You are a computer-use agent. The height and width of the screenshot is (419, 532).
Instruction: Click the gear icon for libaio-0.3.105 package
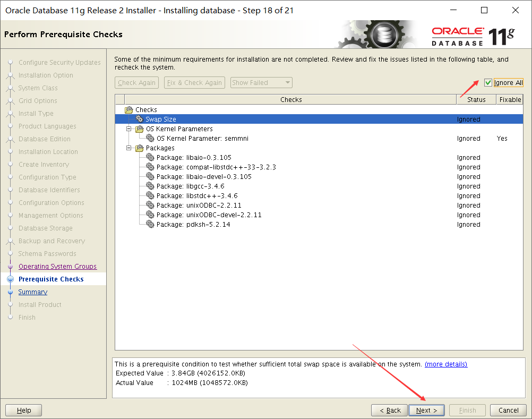[x=150, y=157]
